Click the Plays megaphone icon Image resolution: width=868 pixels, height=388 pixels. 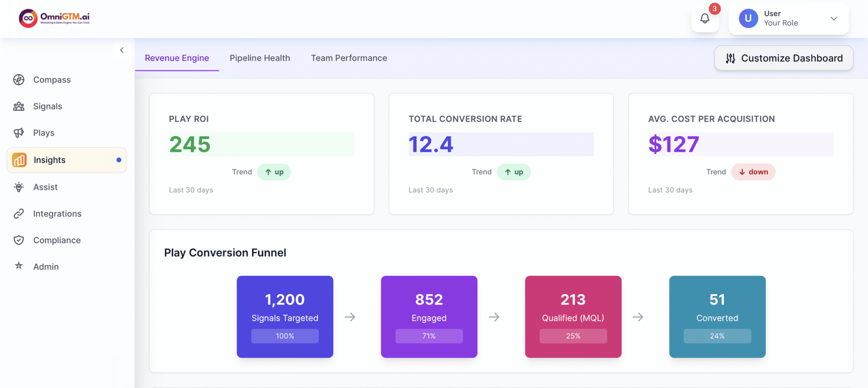[x=19, y=133]
